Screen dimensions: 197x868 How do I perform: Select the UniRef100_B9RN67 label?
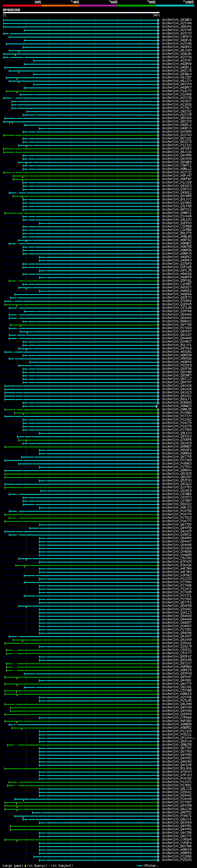[177, 446]
